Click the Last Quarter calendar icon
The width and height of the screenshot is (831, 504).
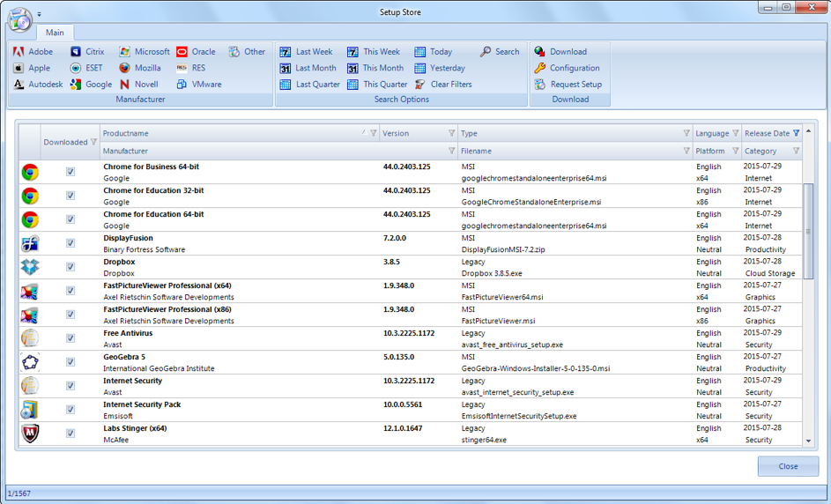coord(286,85)
